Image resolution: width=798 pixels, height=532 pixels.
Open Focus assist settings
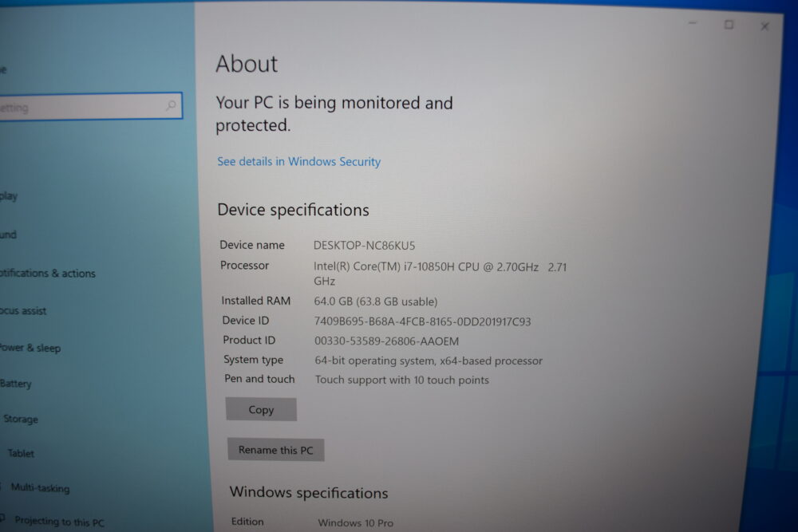(23, 311)
